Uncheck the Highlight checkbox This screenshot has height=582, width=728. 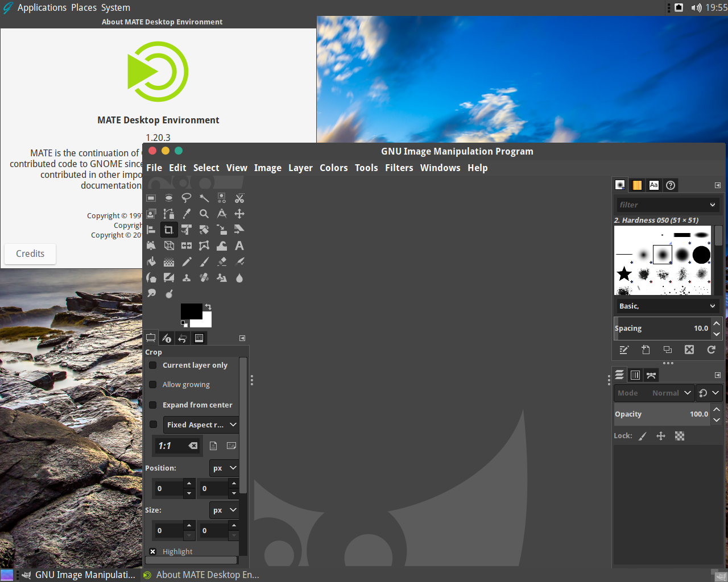153,551
